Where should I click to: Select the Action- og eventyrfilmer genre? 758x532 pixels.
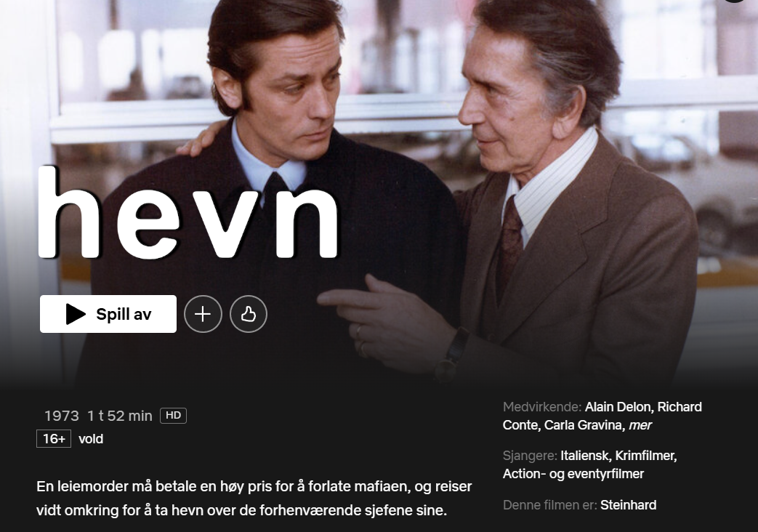pos(573,473)
